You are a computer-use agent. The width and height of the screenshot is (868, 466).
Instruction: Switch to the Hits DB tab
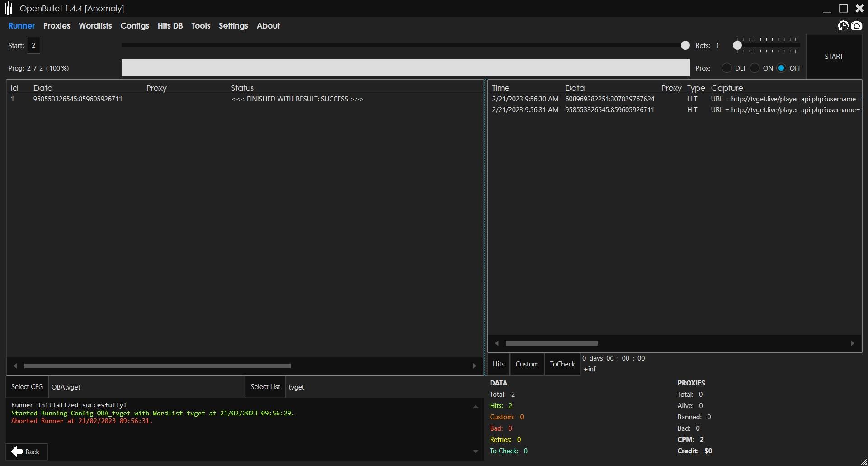[170, 26]
